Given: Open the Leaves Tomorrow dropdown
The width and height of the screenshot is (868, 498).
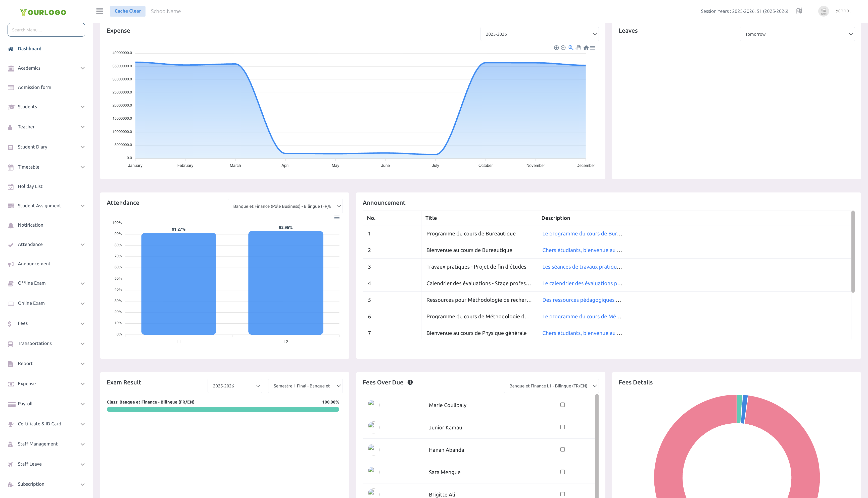Looking at the screenshot, I should point(797,34).
